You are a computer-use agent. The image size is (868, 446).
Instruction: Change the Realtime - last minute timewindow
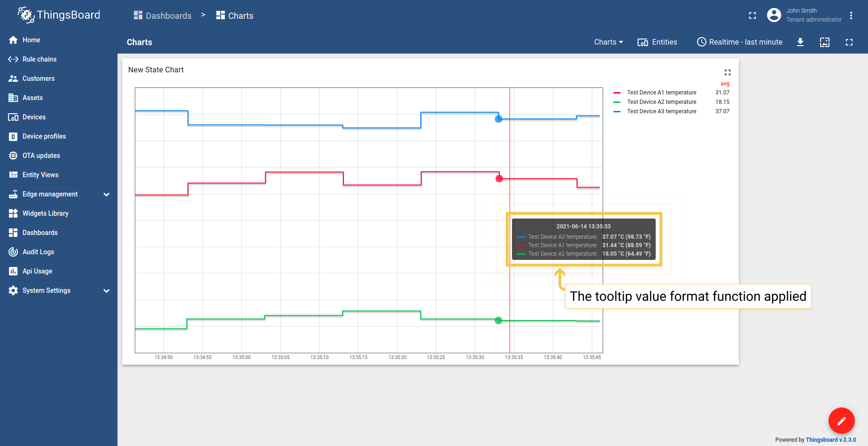739,42
